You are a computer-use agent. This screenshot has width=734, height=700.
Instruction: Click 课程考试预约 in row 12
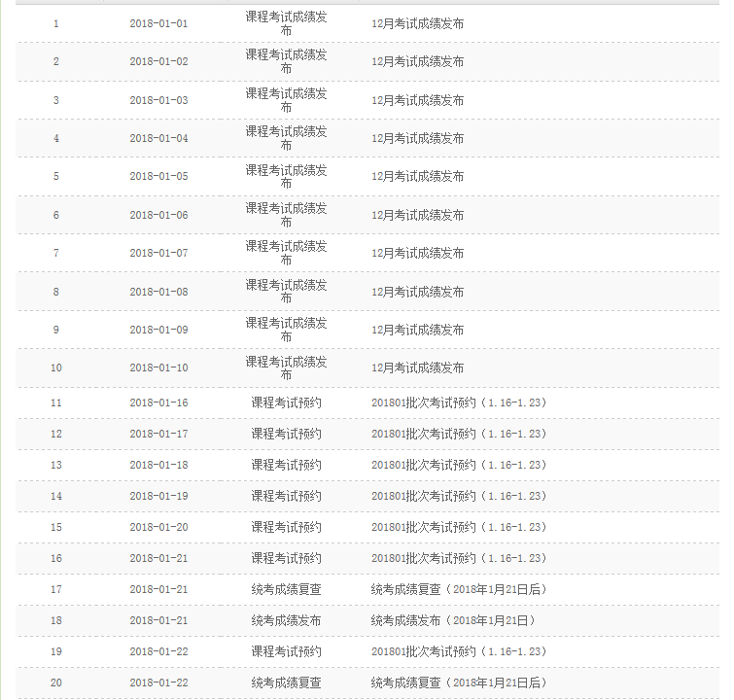click(x=286, y=434)
